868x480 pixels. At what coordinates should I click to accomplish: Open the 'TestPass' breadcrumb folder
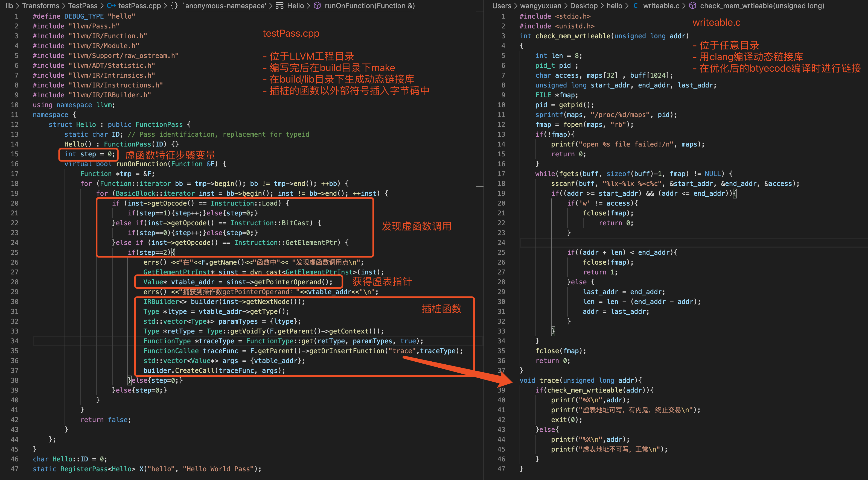pos(83,6)
